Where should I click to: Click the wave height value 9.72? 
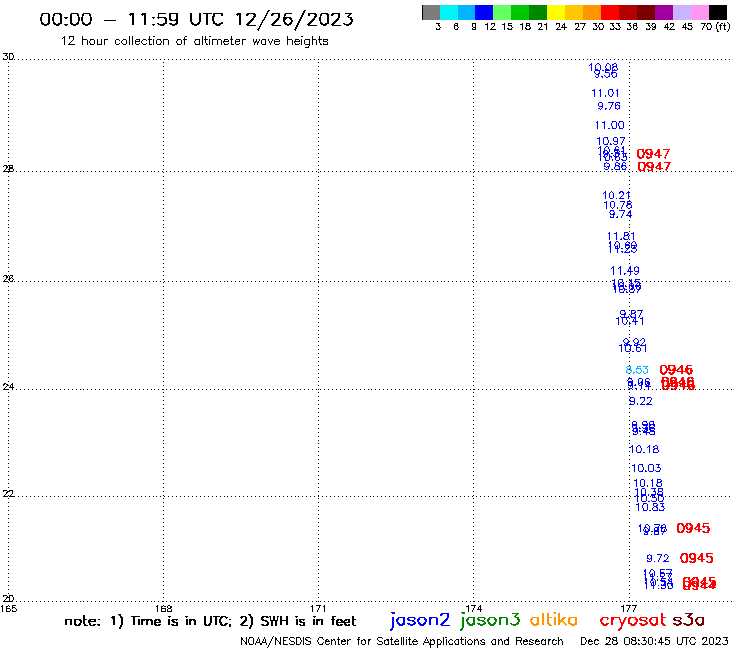(658, 558)
